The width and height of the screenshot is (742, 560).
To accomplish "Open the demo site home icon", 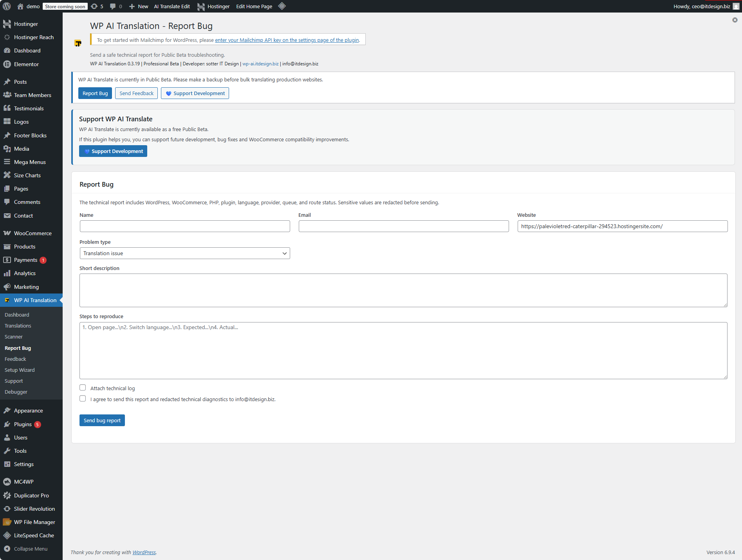I will click(20, 6).
